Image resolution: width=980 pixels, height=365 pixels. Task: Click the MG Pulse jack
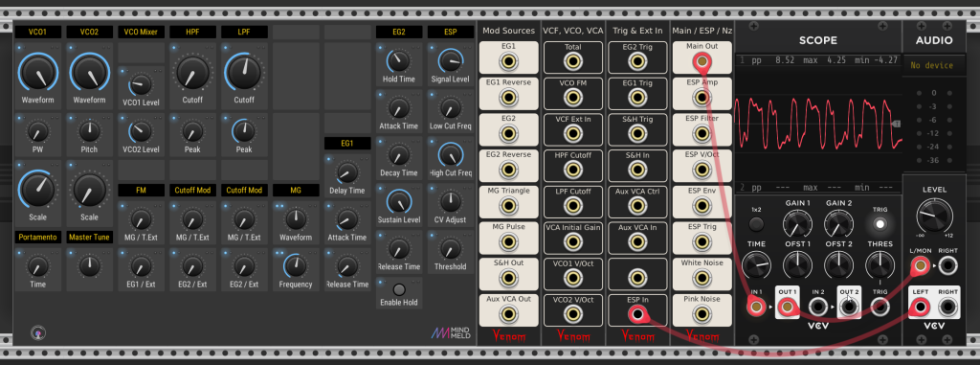coord(508,242)
